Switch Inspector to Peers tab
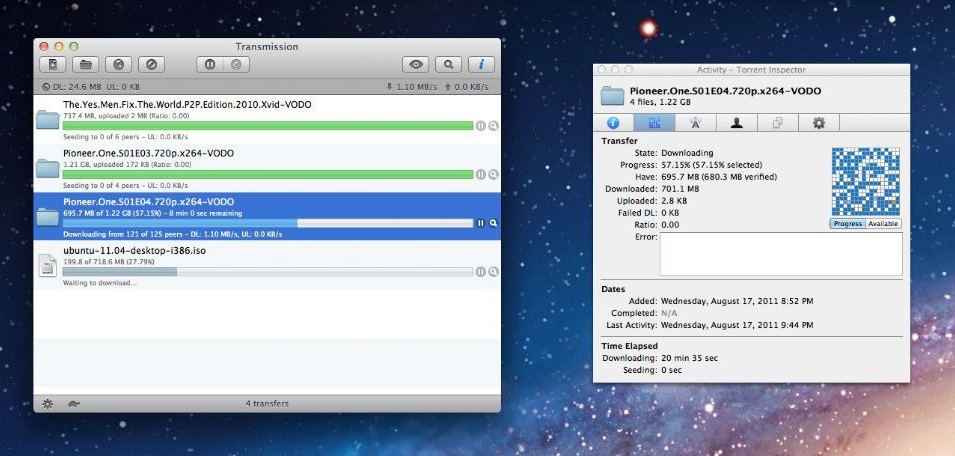 pos(736,122)
